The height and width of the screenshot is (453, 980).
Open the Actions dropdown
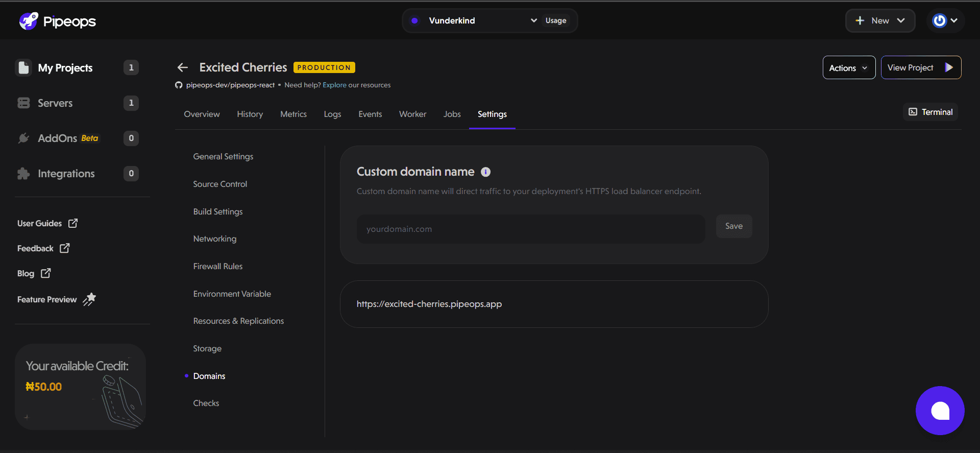pos(849,67)
